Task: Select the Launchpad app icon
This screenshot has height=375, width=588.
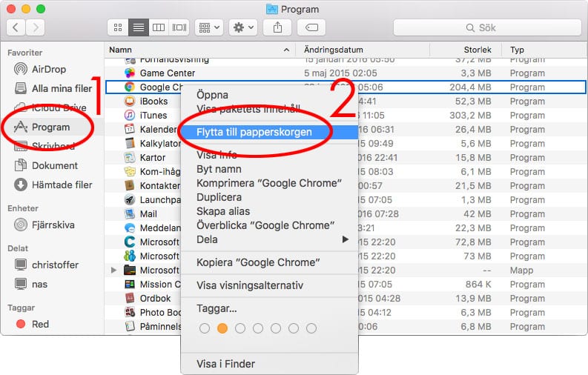Action: pyautogui.click(x=130, y=199)
